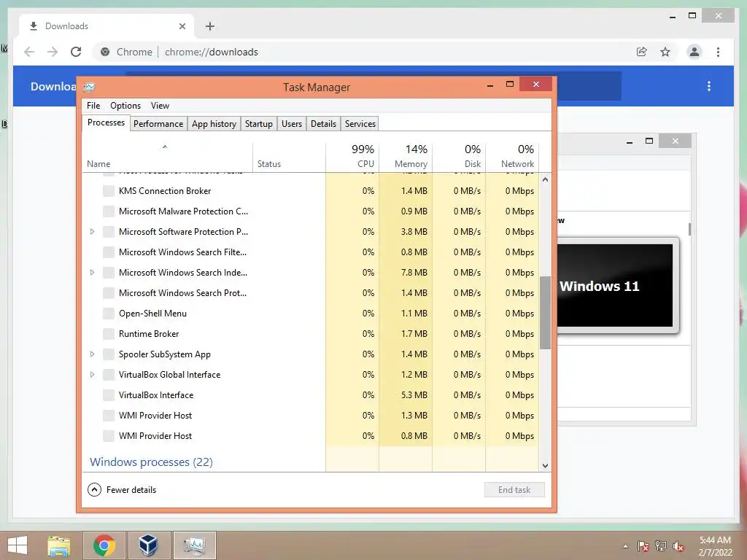Click the scroll up arrow in process list

(x=545, y=179)
